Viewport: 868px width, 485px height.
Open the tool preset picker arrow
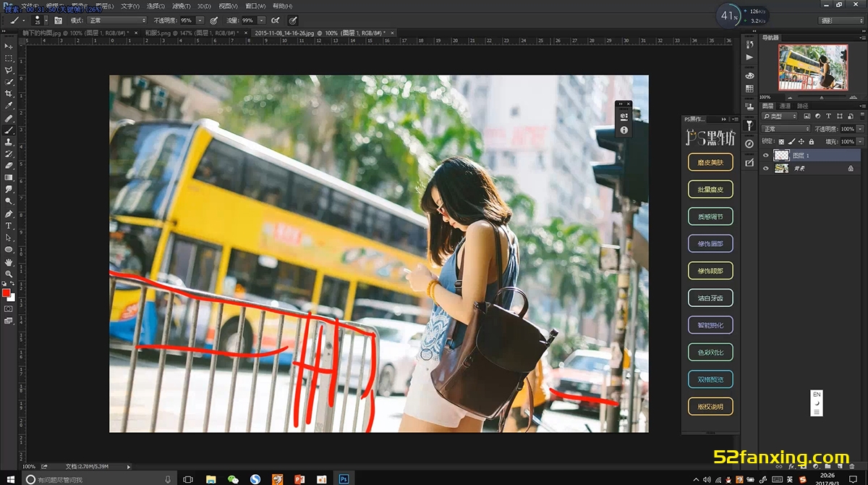[x=23, y=20]
